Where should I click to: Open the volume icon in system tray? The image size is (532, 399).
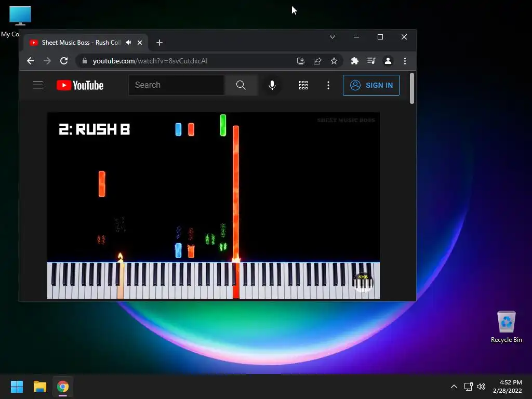481,387
